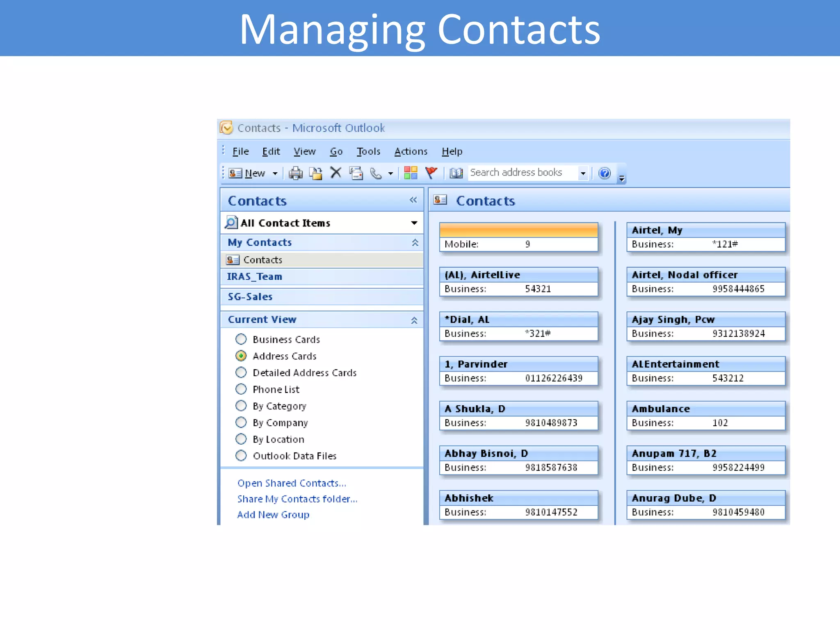The height and width of the screenshot is (630, 840).
Task: Open the Search address books dropdown arrow
Action: point(583,173)
